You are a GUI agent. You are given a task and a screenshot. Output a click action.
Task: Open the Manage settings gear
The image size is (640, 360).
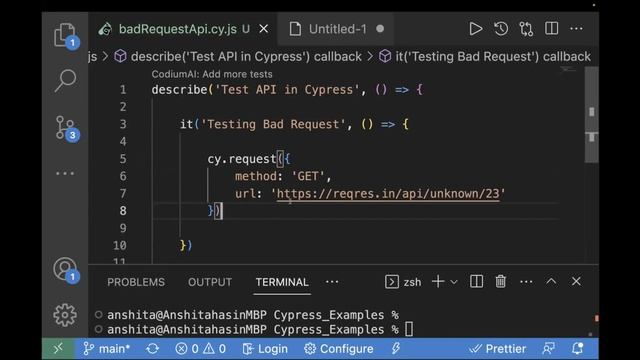tap(65, 315)
